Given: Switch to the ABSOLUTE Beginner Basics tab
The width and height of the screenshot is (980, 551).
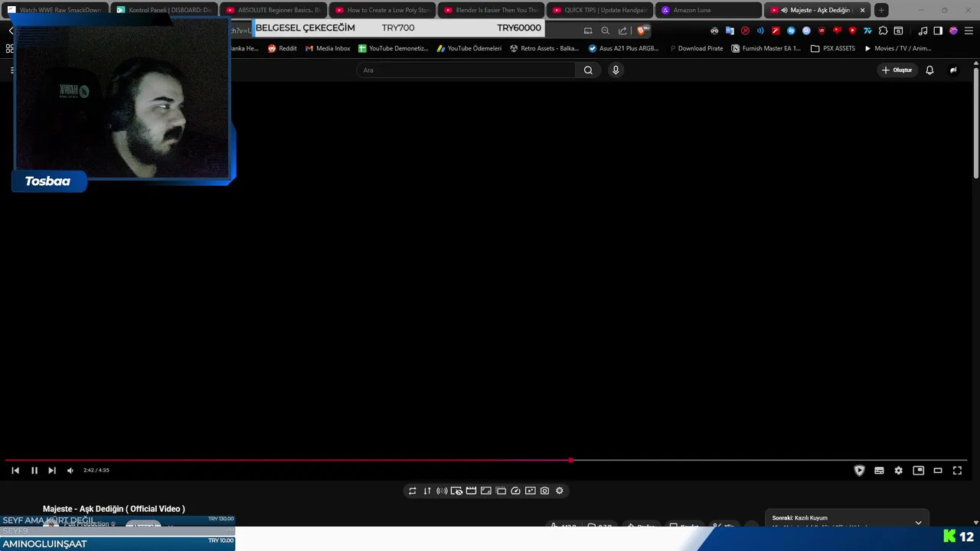Looking at the screenshot, I should coord(273,10).
